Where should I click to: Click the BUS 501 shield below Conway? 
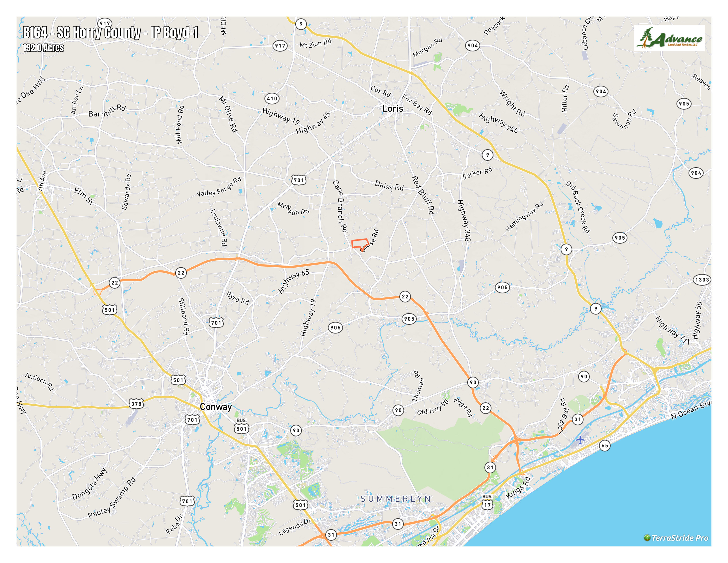[242, 426]
